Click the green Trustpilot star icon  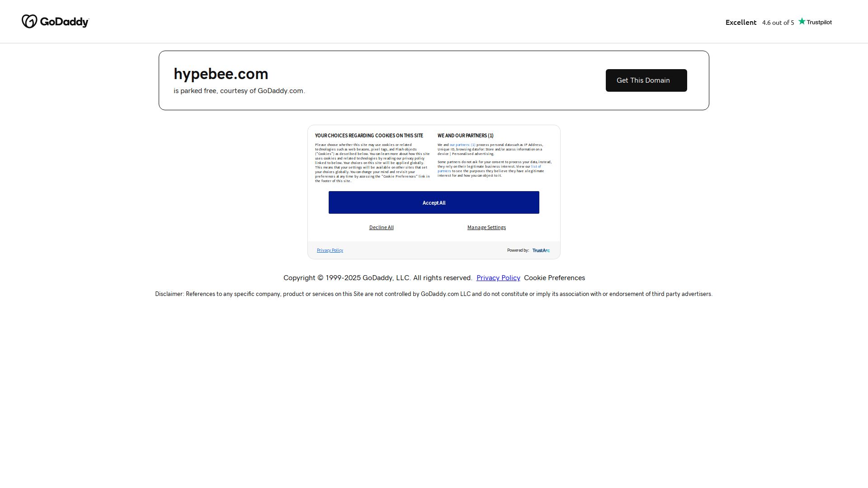(802, 21)
